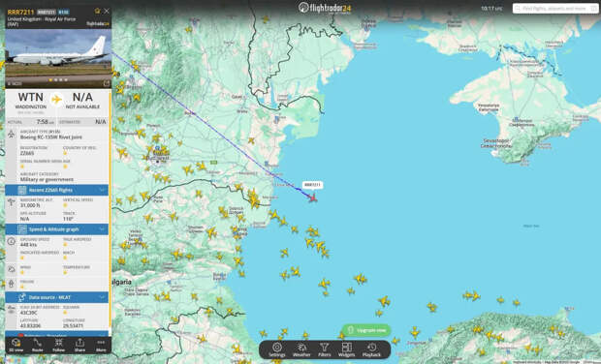This screenshot has height=364, width=601.
Task: Click the flightradar24 logo
Action: [325, 8]
